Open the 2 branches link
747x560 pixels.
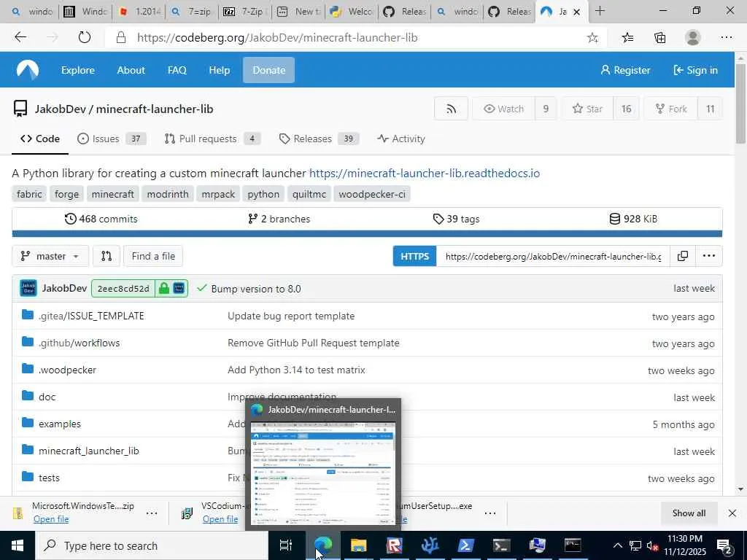279,219
